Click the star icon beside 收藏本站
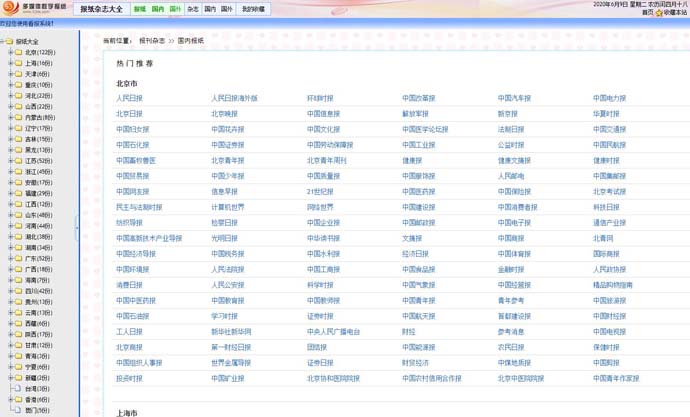690x417 pixels. 659,13
